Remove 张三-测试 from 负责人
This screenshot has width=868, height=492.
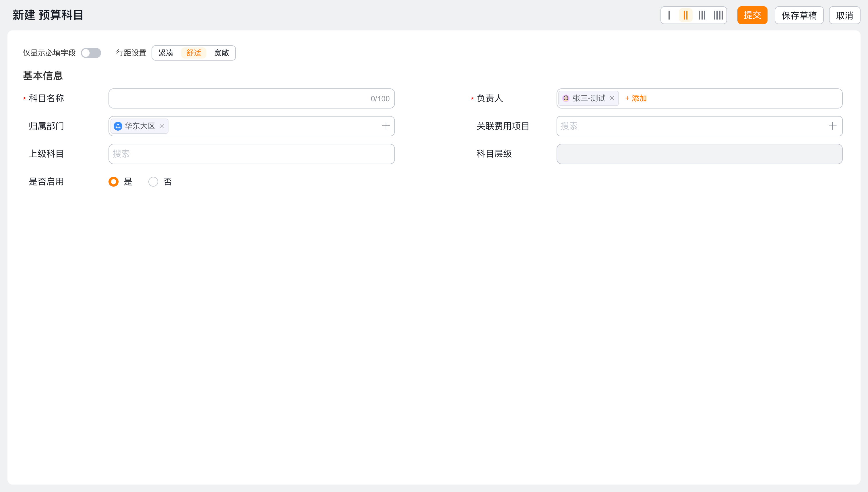[x=612, y=98]
